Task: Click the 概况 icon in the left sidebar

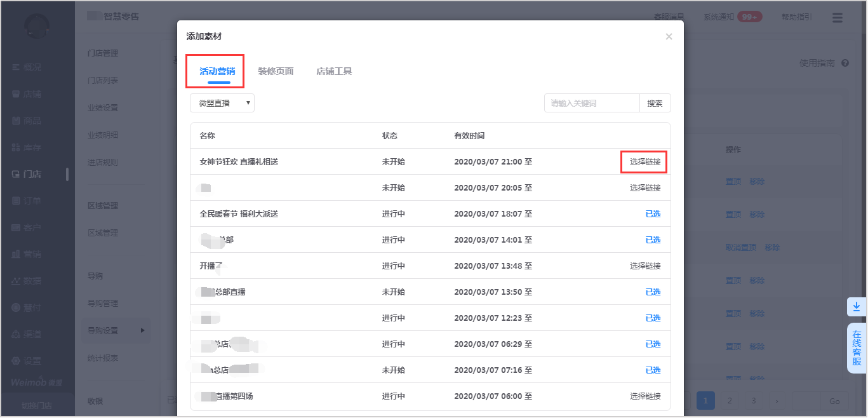Action: [x=16, y=67]
